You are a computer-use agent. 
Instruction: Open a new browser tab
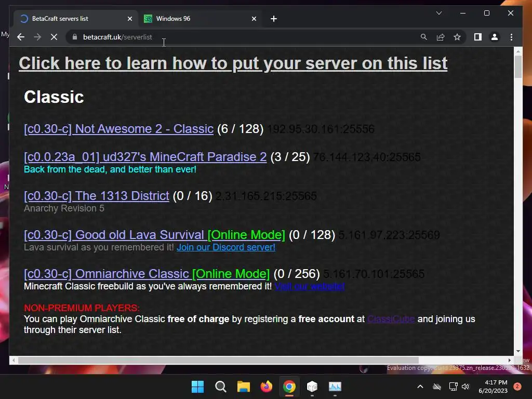[x=274, y=19]
